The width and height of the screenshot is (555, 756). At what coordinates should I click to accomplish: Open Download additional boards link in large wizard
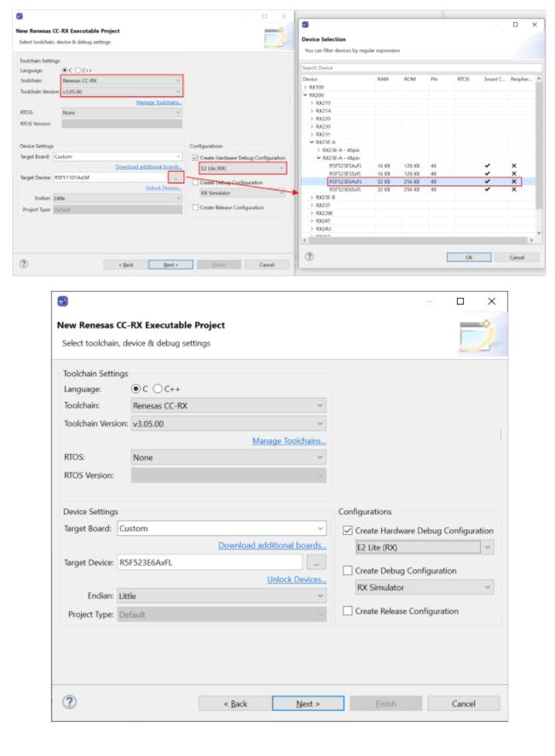(272, 545)
